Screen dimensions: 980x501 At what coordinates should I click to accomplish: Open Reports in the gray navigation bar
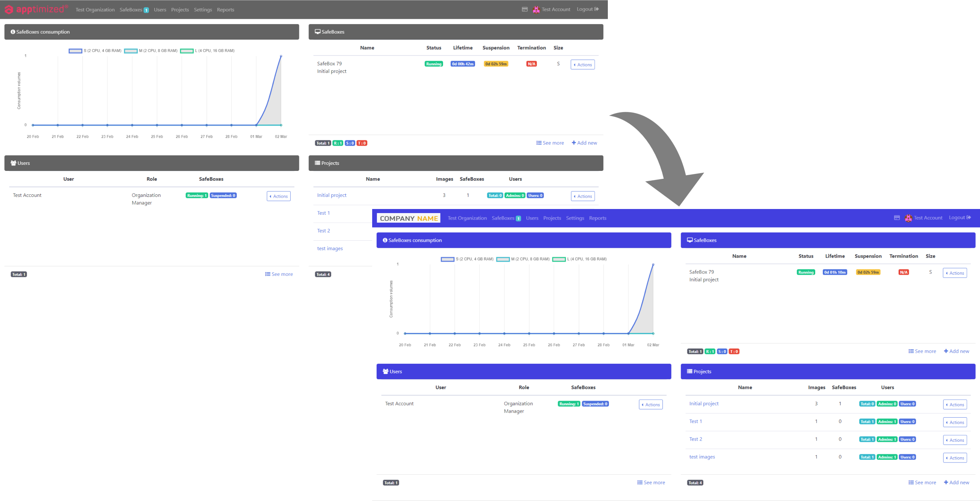[225, 9]
